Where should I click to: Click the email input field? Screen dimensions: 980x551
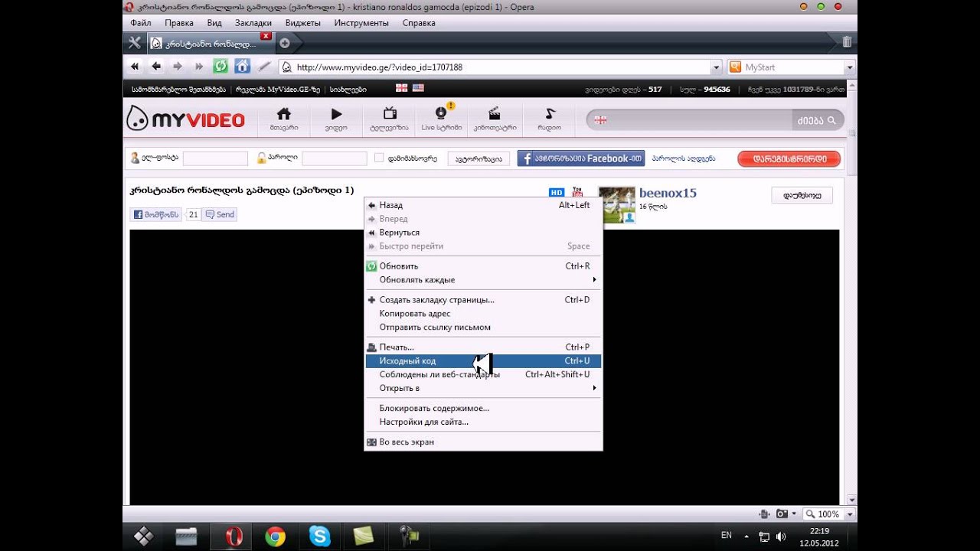[215, 158]
